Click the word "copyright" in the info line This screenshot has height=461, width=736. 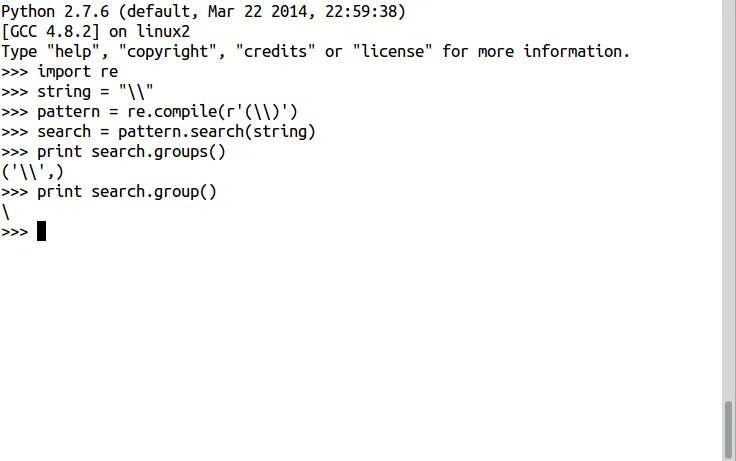168,52
